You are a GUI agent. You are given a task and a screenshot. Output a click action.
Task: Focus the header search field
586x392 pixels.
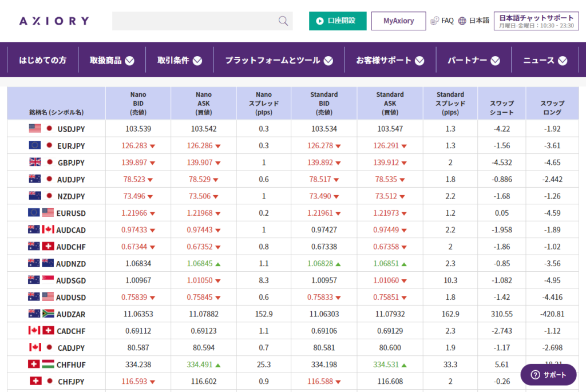(202, 21)
